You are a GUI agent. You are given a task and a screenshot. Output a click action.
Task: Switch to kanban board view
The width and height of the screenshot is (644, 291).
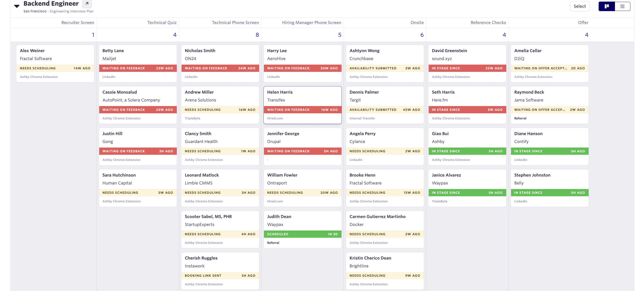[607, 6]
